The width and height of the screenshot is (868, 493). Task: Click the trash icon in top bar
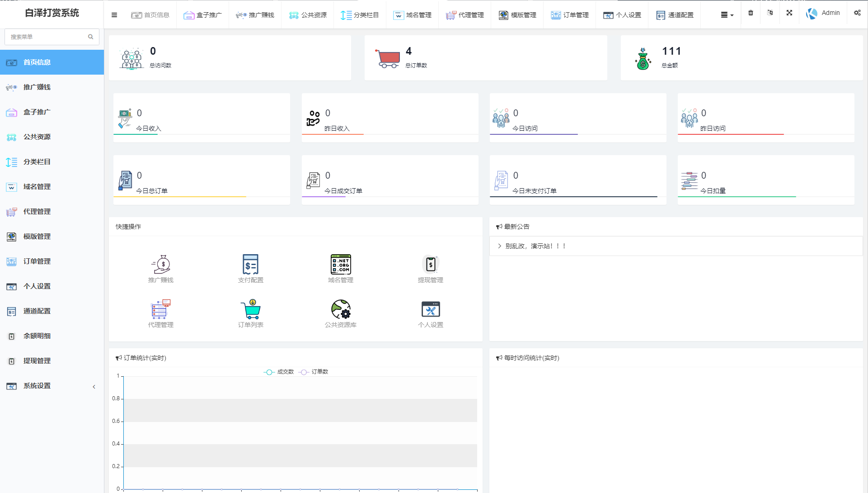point(751,13)
